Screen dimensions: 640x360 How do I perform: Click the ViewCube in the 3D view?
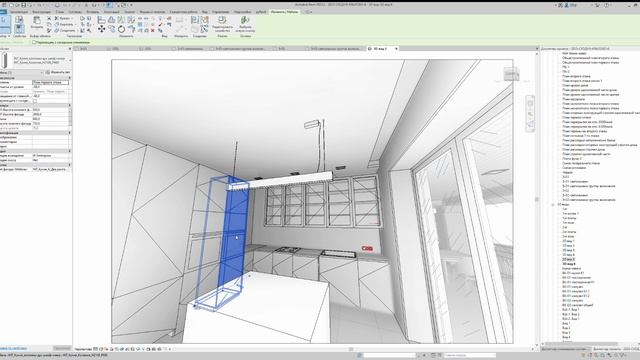pos(511,74)
